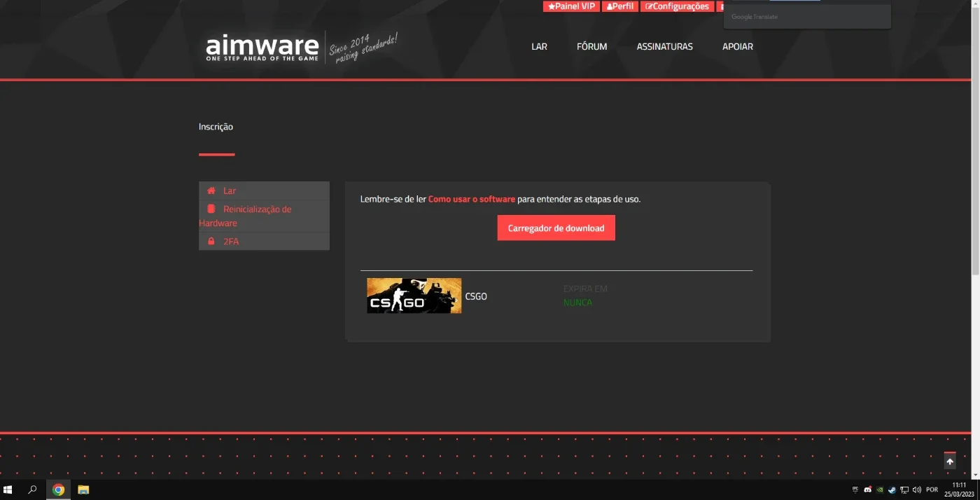Screen dimensions: 980x500
Task: Click the 'Inscrição' page heading
Action: coord(216,127)
